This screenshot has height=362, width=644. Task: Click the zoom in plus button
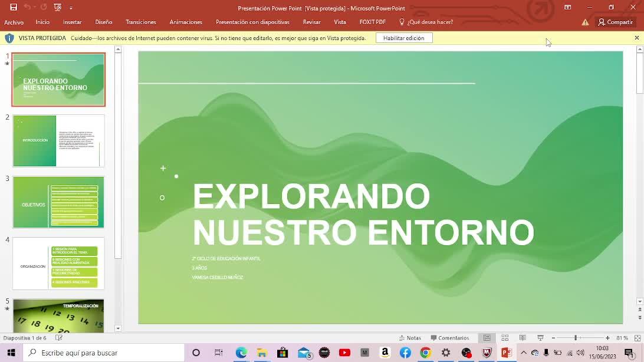607,338
